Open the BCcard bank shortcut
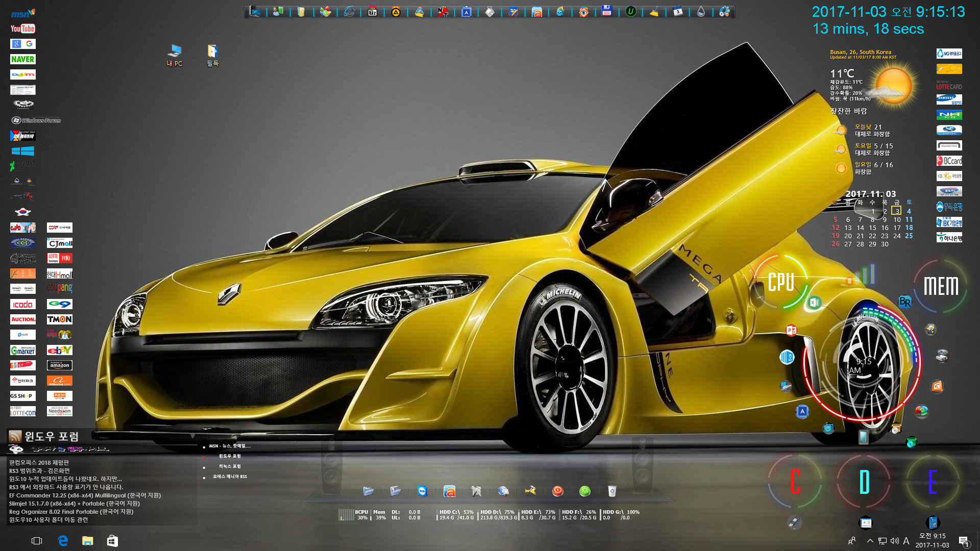The image size is (980, 551). click(x=949, y=161)
